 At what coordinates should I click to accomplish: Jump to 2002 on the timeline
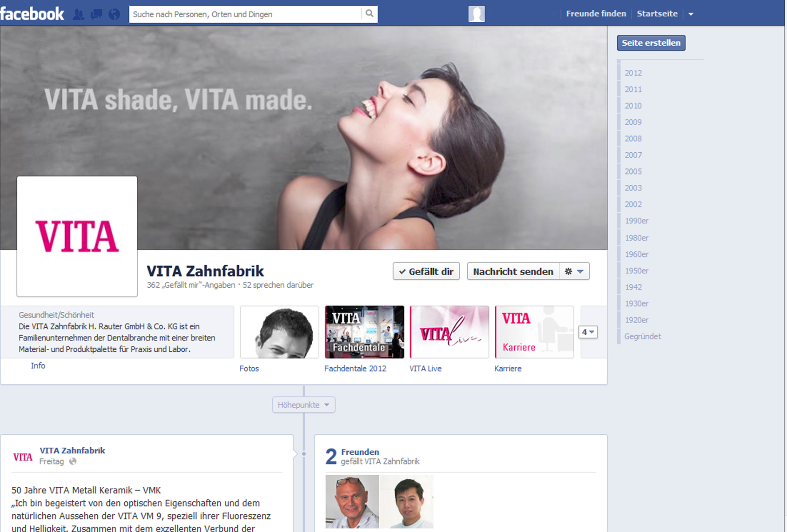click(633, 204)
